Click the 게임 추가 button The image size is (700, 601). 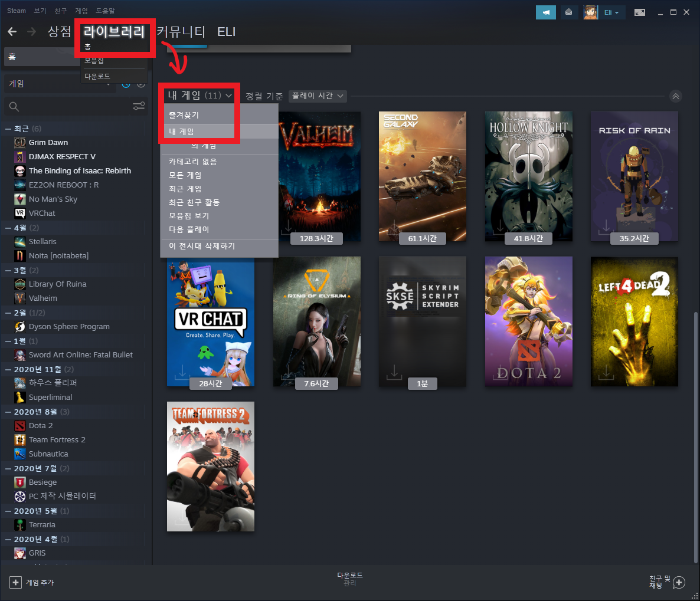coord(31,582)
